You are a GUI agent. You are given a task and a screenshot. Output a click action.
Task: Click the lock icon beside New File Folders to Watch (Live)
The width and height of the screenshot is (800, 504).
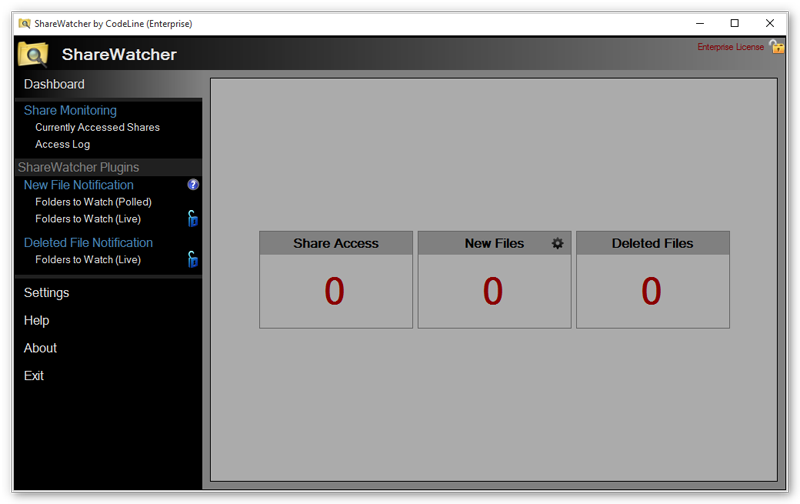pyautogui.click(x=192, y=218)
